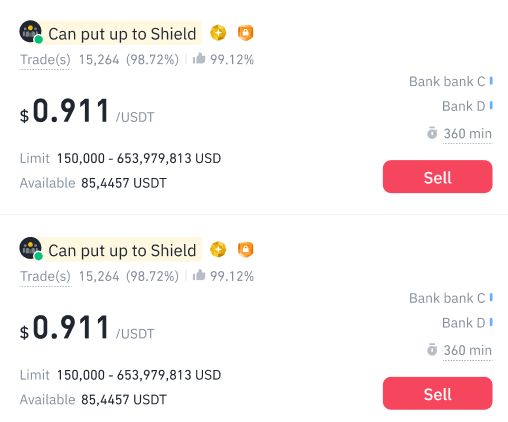
Task: Open second 'Can put up to Shield' merchant name
Action: [x=122, y=250]
